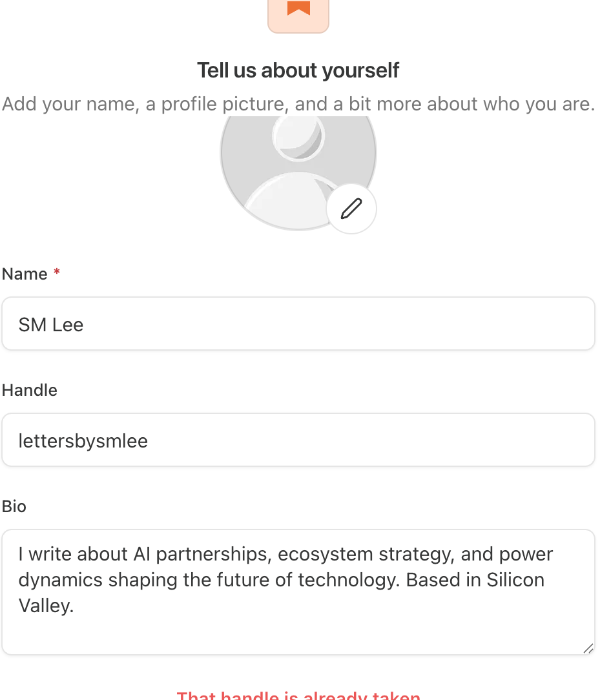611x700 pixels.
Task: Select the gray profile picture placeholder
Action: [x=298, y=172]
